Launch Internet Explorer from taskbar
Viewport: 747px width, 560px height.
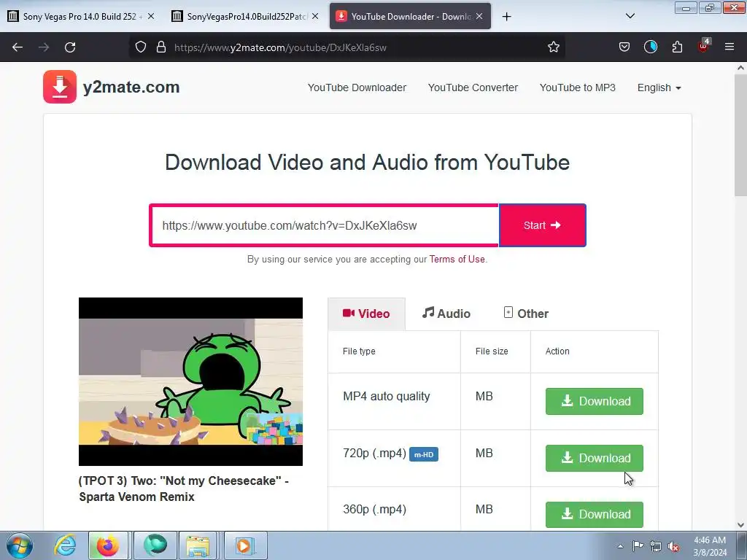[x=65, y=545]
